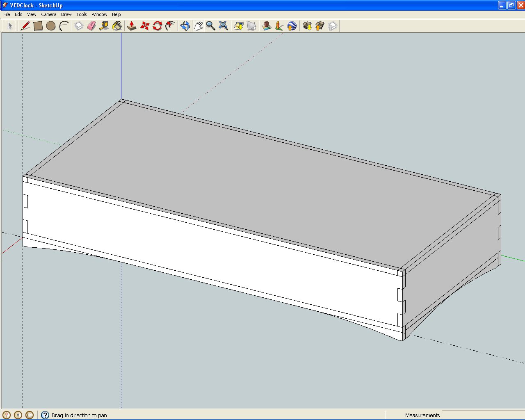Click the Instructor help question icon
The height and width of the screenshot is (420, 525).
45,415
